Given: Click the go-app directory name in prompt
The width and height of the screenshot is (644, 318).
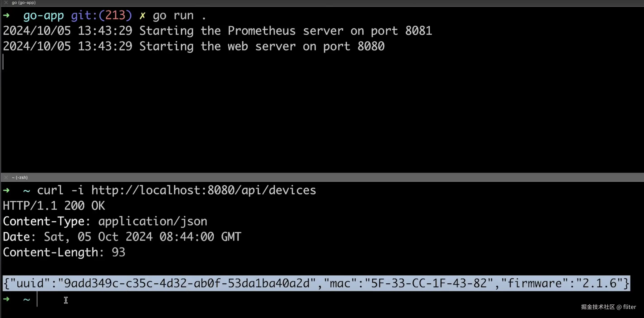Looking at the screenshot, I should tap(43, 16).
